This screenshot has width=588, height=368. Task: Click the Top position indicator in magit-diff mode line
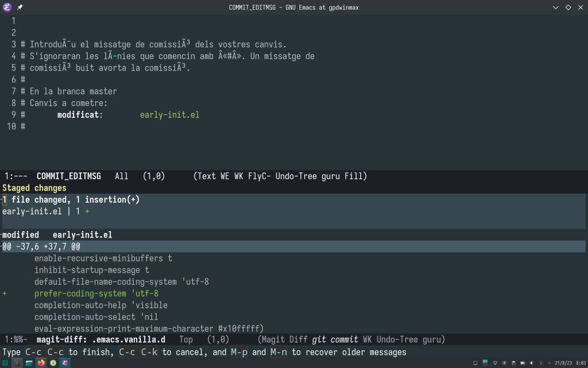(186, 340)
